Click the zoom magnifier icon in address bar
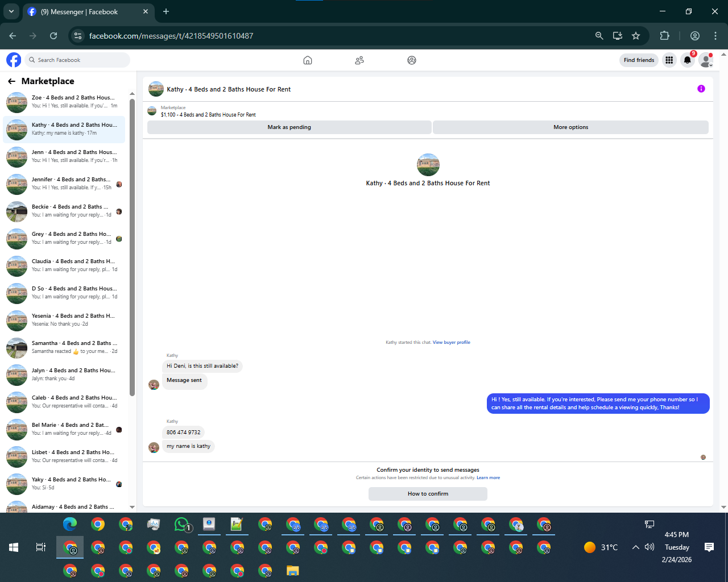This screenshot has height=582, width=728. click(x=599, y=36)
